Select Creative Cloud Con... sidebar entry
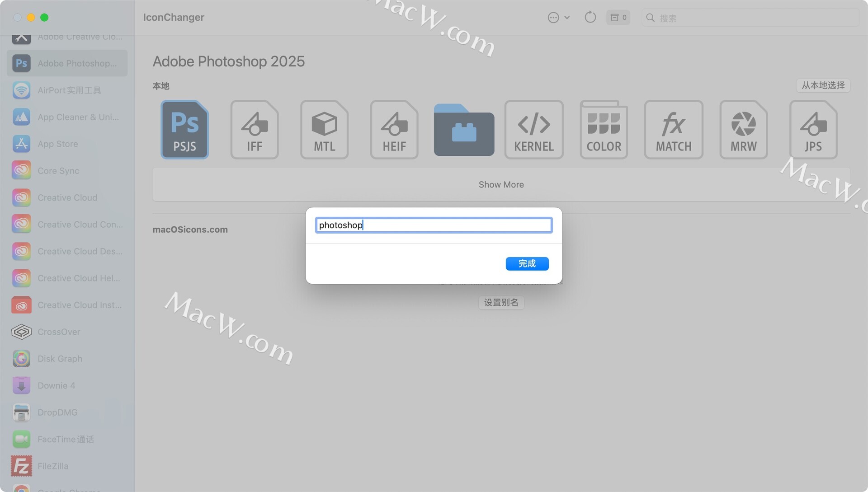The image size is (868, 492). (x=67, y=224)
